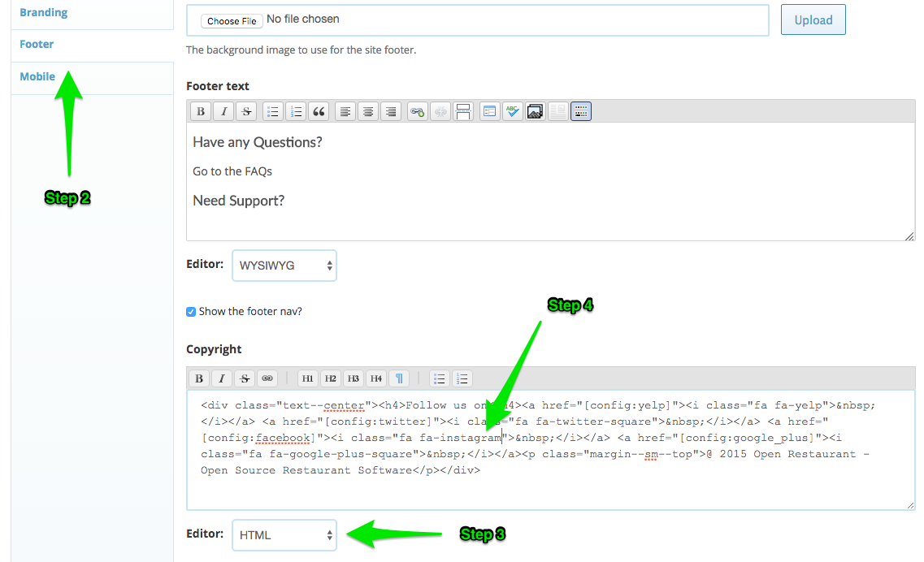
Task: Insert numbered list in Copyright editor
Action: (462, 378)
